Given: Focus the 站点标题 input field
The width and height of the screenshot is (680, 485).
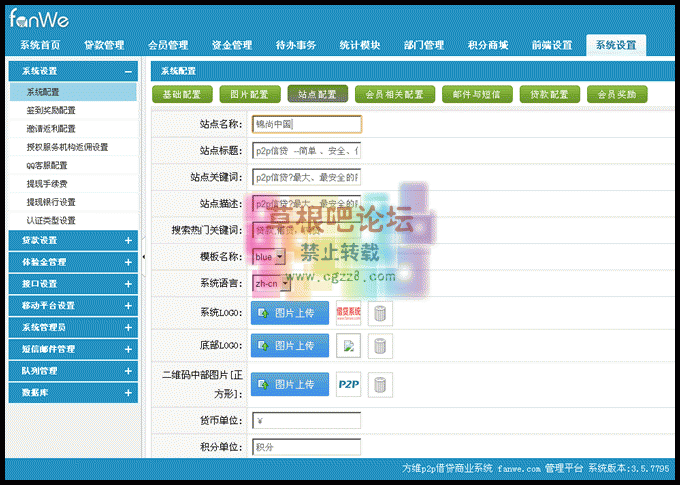Looking at the screenshot, I should (x=307, y=151).
